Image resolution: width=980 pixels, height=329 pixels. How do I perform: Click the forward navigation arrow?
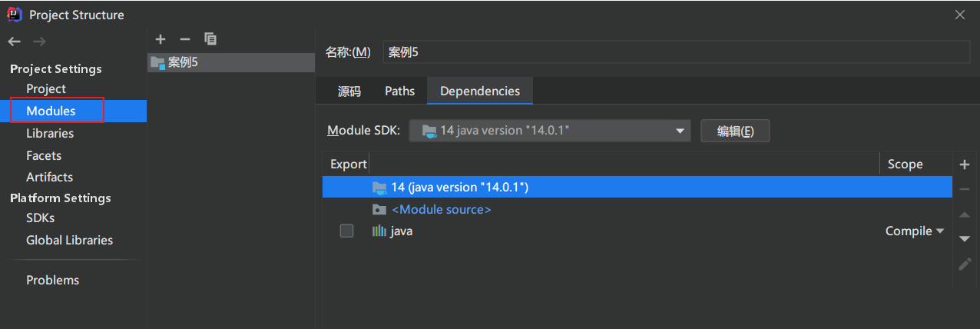tap(39, 42)
